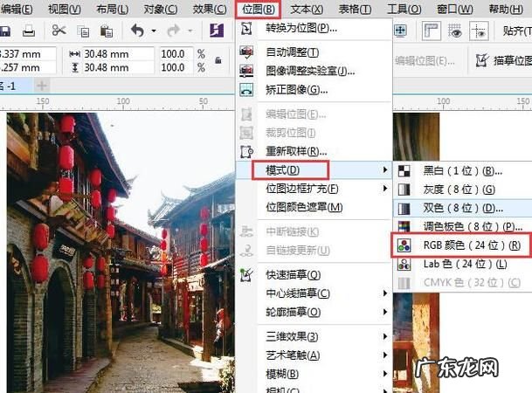
Task: Click the purple Corel launcher icon
Action: click(217, 31)
